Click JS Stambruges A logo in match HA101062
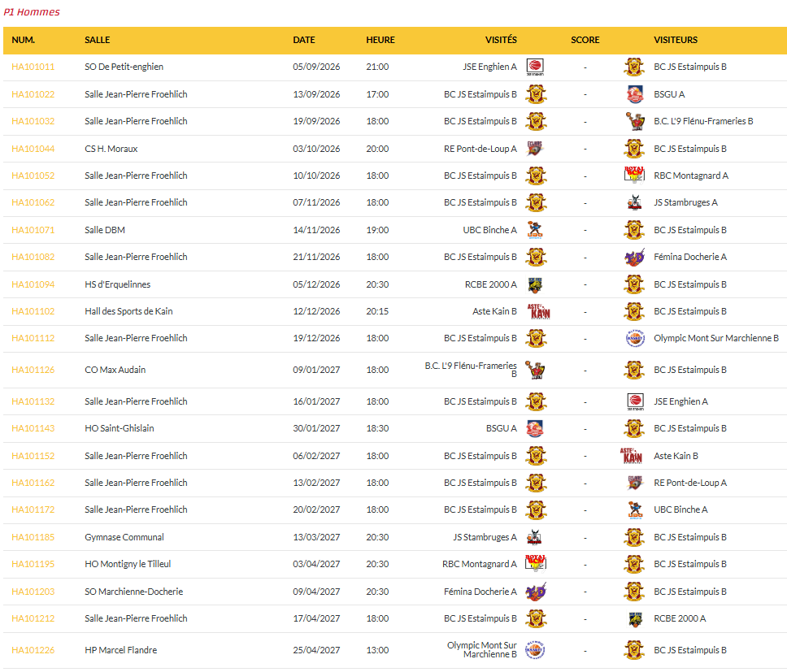The width and height of the screenshot is (787, 672). tap(634, 202)
